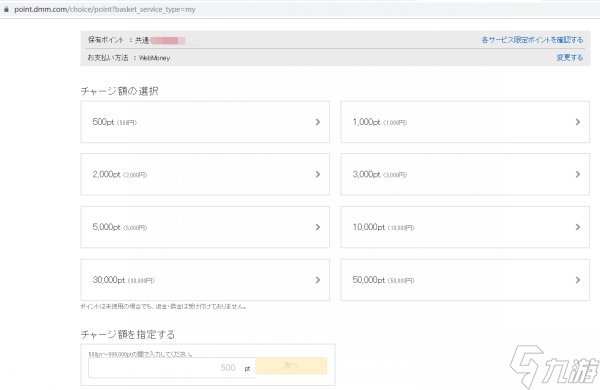Click chevron arrow on 2,000pt card
The image size is (600, 390).
point(318,175)
